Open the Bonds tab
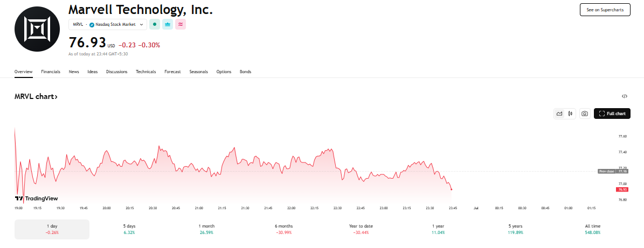Image resolution: width=644 pixels, height=248 pixels. point(245,72)
